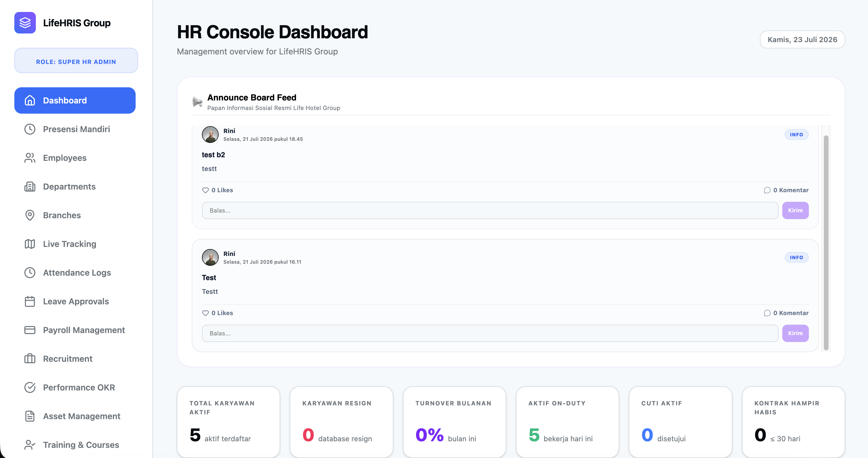The height and width of the screenshot is (458, 868).
Task: Navigate to Asset Management
Action: (x=75, y=416)
